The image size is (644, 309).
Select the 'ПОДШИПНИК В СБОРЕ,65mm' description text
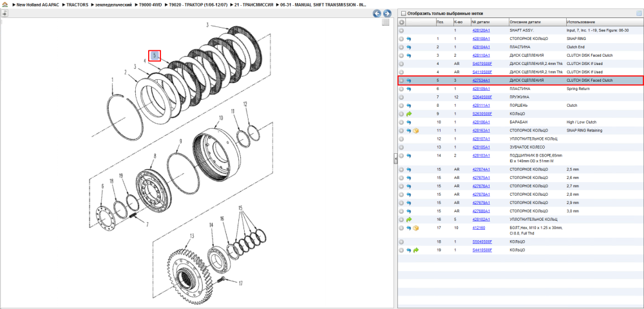point(536,156)
